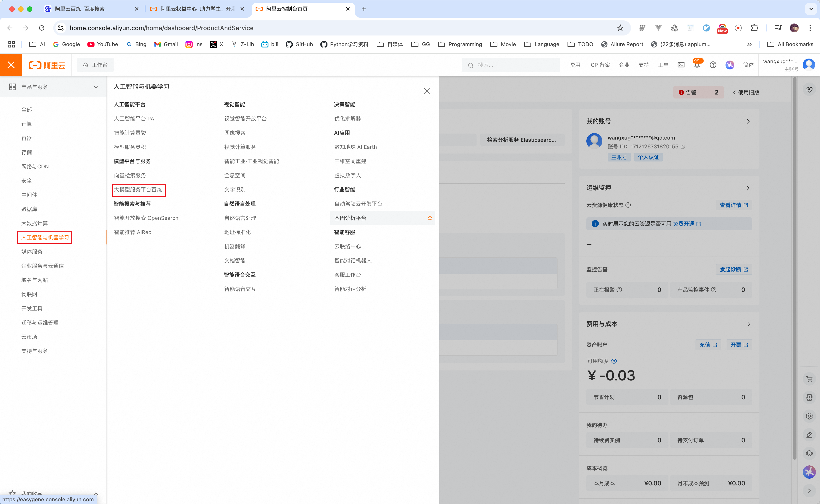Open the Cloud Shell terminal icon
Screen dimensions: 820x504
[681, 65]
